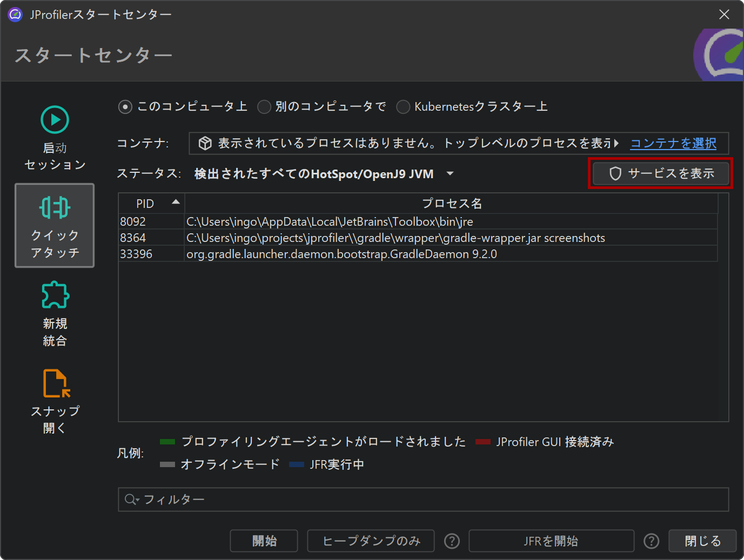
Task: Click the help icon next to JFRを開始
Action: 651,541
